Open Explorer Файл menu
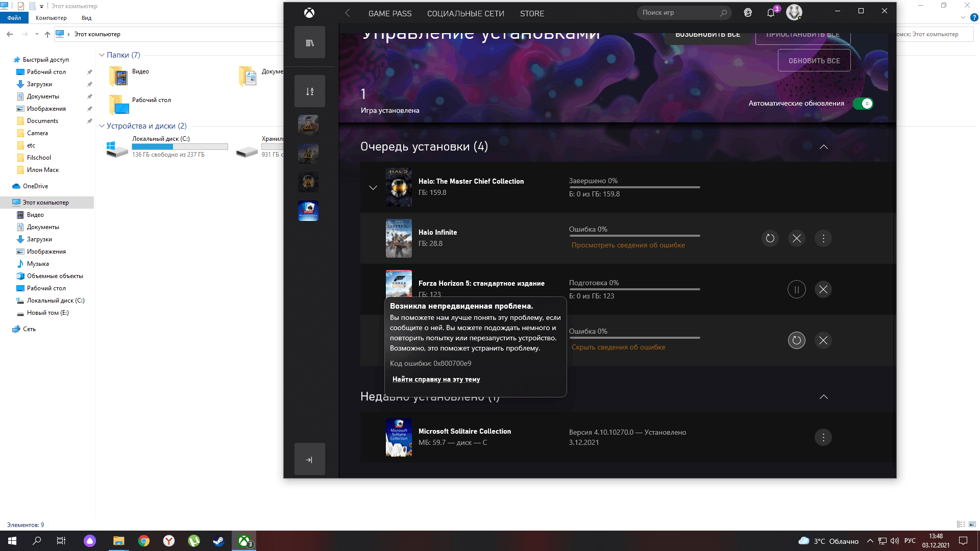The width and height of the screenshot is (980, 551). coord(14,18)
